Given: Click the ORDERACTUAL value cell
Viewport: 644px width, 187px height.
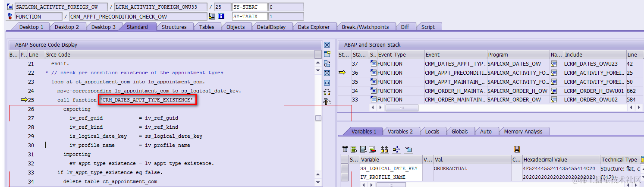Looking at the screenshot, I should pyautogui.click(x=472, y=168).
